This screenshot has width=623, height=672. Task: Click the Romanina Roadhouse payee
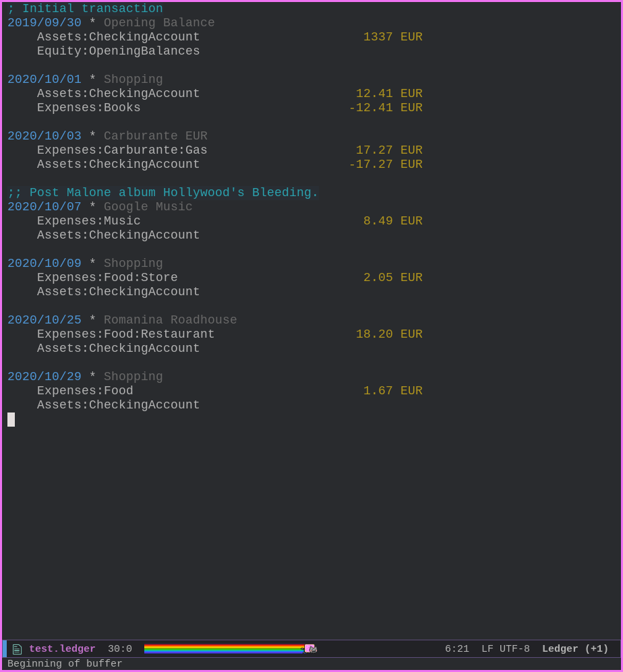tap(170, 319)
